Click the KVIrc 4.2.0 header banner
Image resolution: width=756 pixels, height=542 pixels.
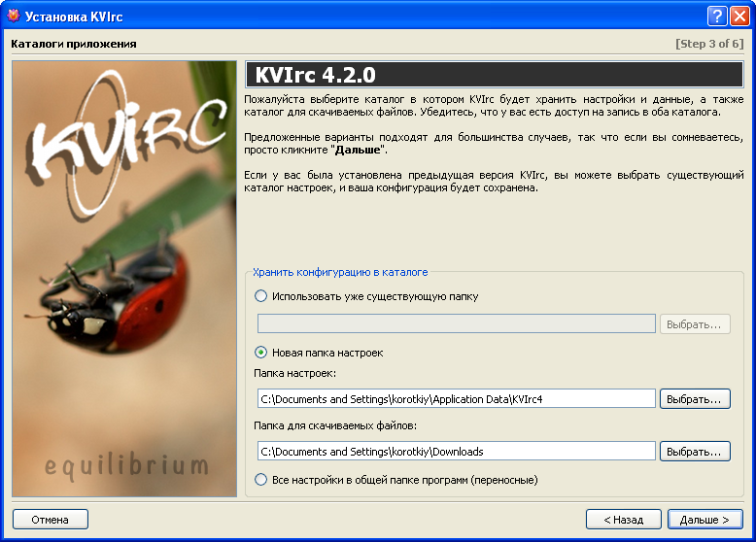click(x=494, y=76)
